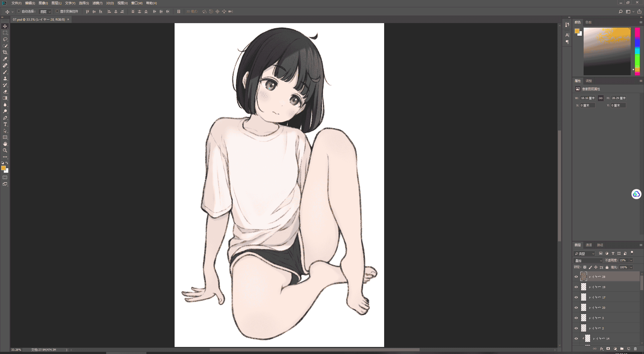Enable the 显示变换控件 checkbox
This screenshot has width=644, height=354.
pos(57,11)
